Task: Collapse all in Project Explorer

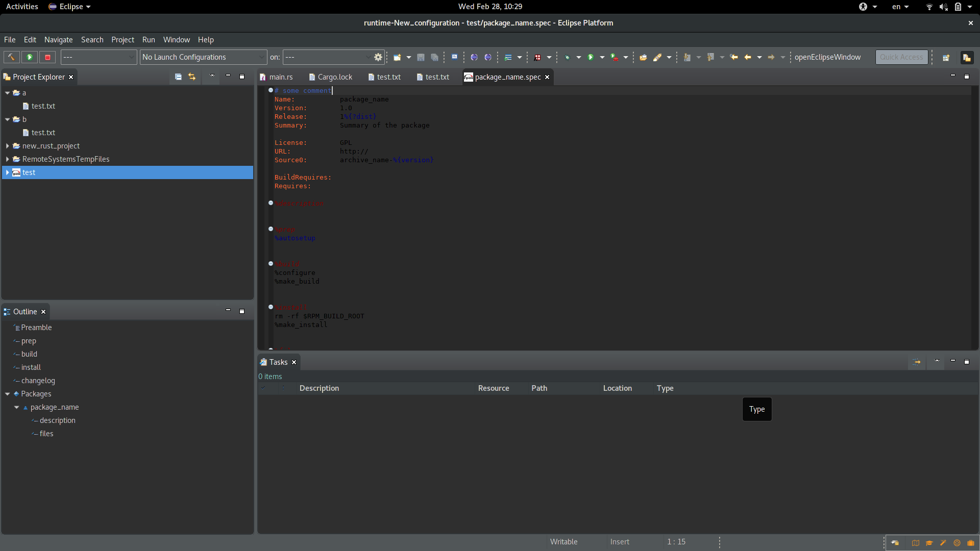Action: click(178, 77)
